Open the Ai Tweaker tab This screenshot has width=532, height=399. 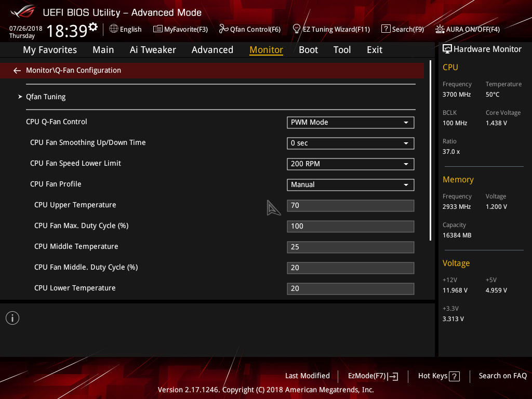pos(153,50)
